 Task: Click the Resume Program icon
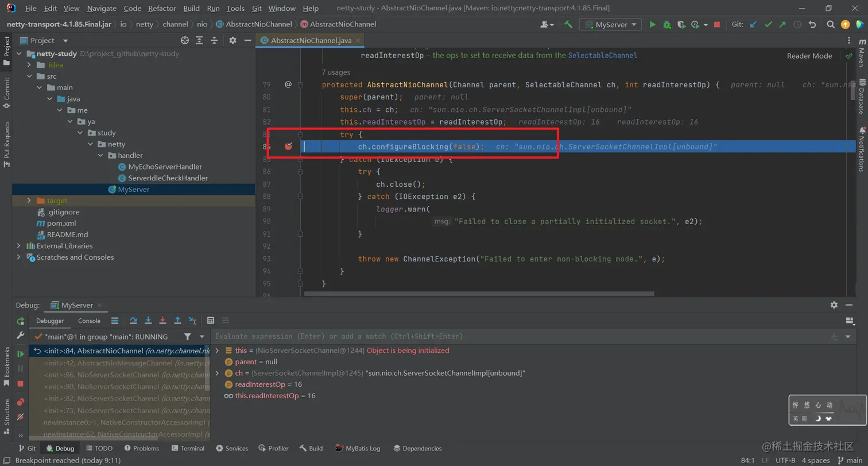[x=21, y=353]
